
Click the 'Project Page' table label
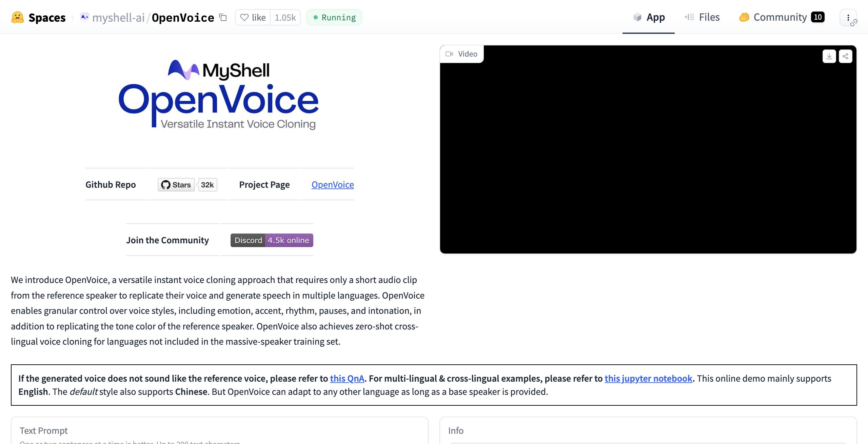click(x=264, y=185)
